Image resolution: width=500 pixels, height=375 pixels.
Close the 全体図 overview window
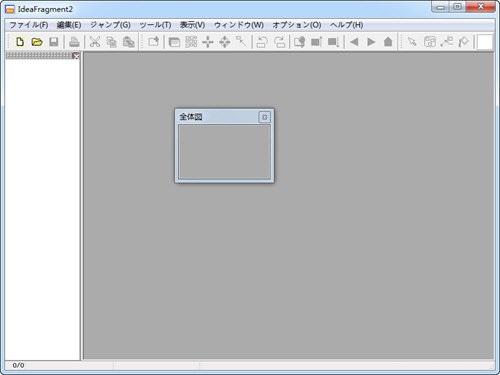(264, 117)
